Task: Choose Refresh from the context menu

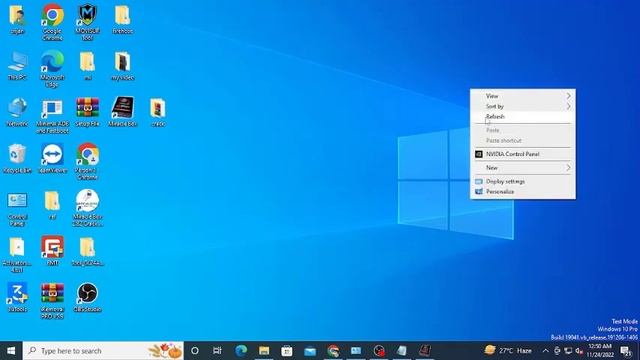Action: (523, 117)
